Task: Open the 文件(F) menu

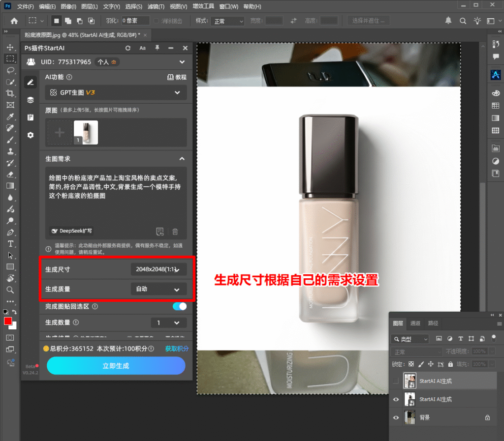Action: click(x=26, y=6)
